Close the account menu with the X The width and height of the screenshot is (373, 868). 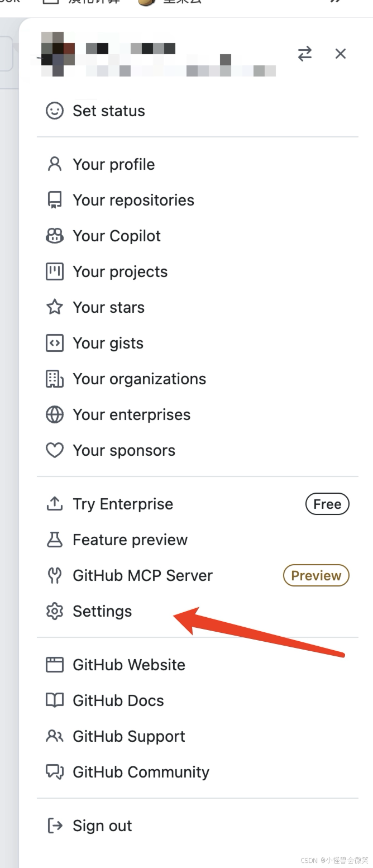coord(341,54)
